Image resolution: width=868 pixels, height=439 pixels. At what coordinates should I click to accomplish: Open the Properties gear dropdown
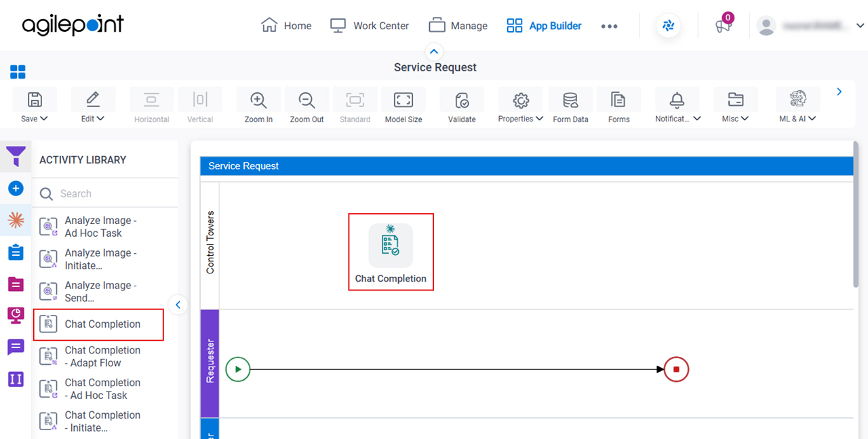[x=521, y=107]
